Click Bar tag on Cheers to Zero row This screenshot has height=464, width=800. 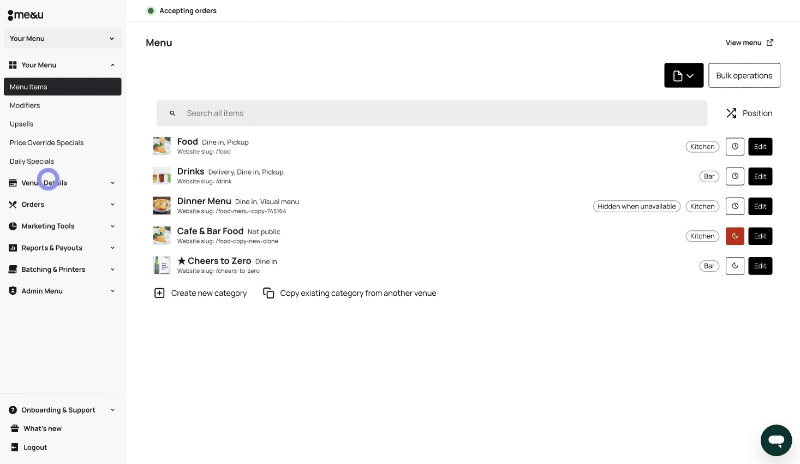[x=709, y=266]
